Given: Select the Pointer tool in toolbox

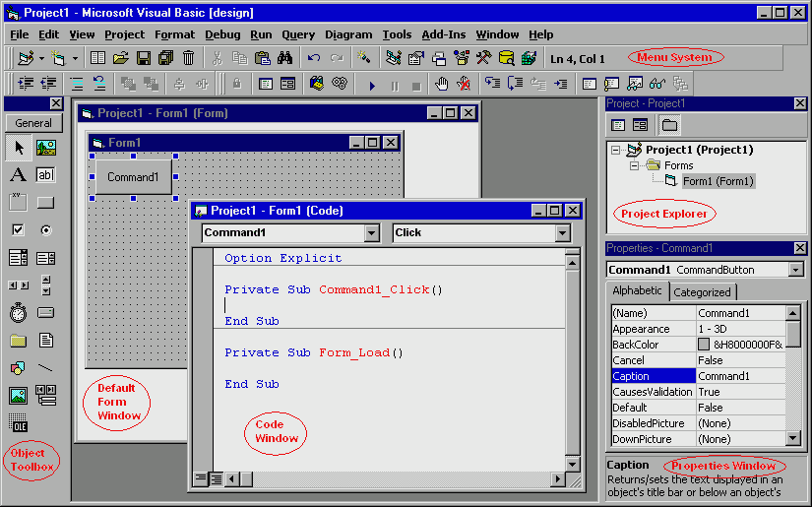Looking at the screenshot, I should [19, 148].
